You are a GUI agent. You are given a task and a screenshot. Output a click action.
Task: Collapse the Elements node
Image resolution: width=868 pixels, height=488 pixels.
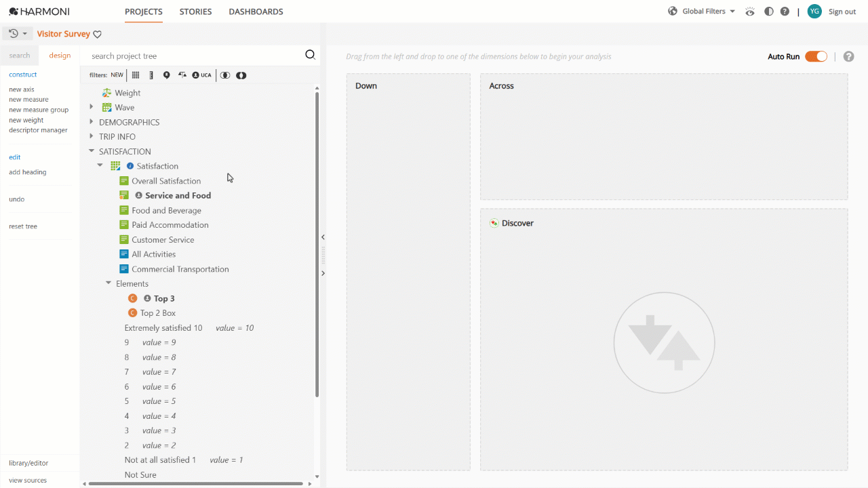pos(108,283)
